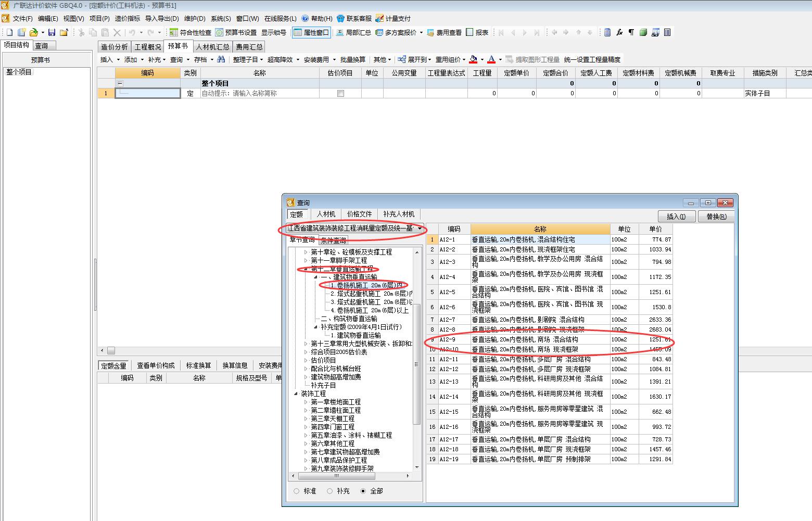Image resolution: width=812 pixels, height=521 pixels.
Task: Click the open folder icon
Action: tap(34, 32)
